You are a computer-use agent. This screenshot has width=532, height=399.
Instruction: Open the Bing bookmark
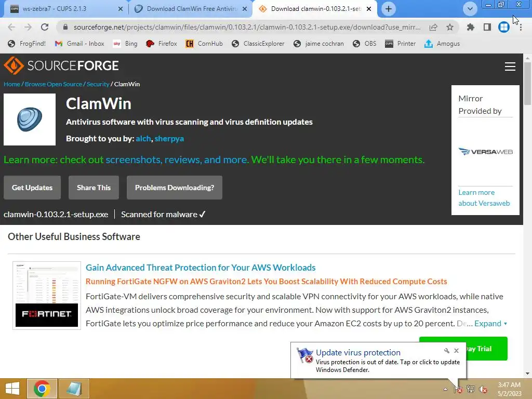click(x=125, y=44)
